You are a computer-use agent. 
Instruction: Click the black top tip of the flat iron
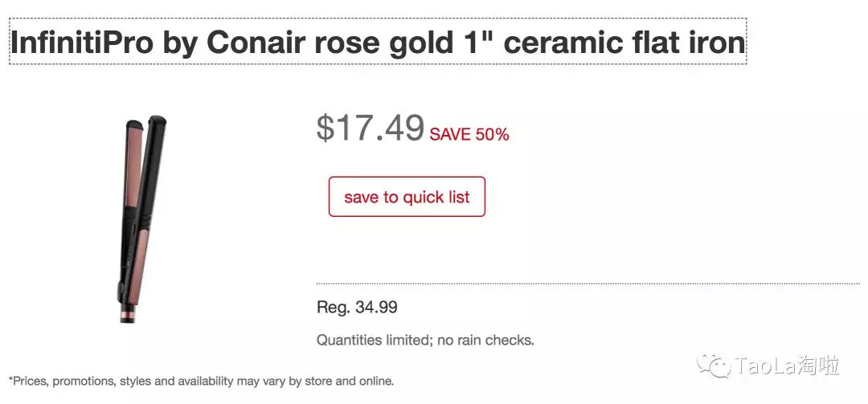(158, 122)
